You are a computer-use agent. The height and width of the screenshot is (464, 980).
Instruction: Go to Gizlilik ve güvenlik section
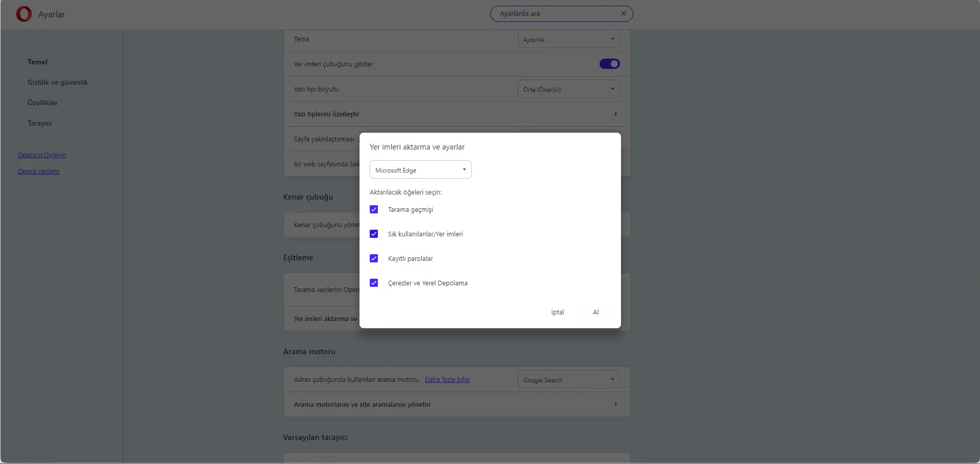click(58, 82)
